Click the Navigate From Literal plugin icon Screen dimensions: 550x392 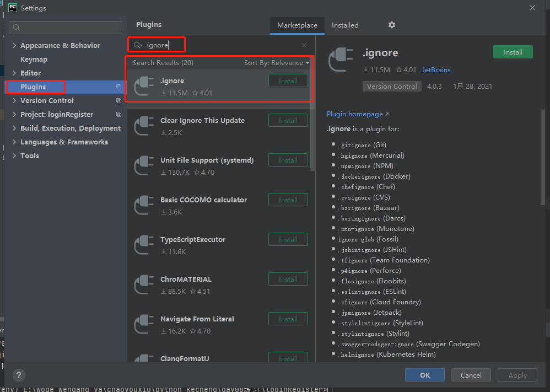pyautogui.click(x=144, y=324)
